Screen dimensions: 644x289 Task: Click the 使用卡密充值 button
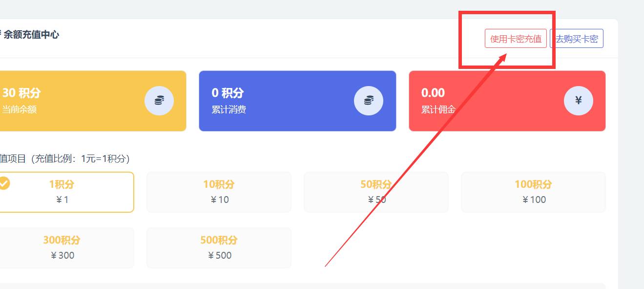tap(516, 39)
